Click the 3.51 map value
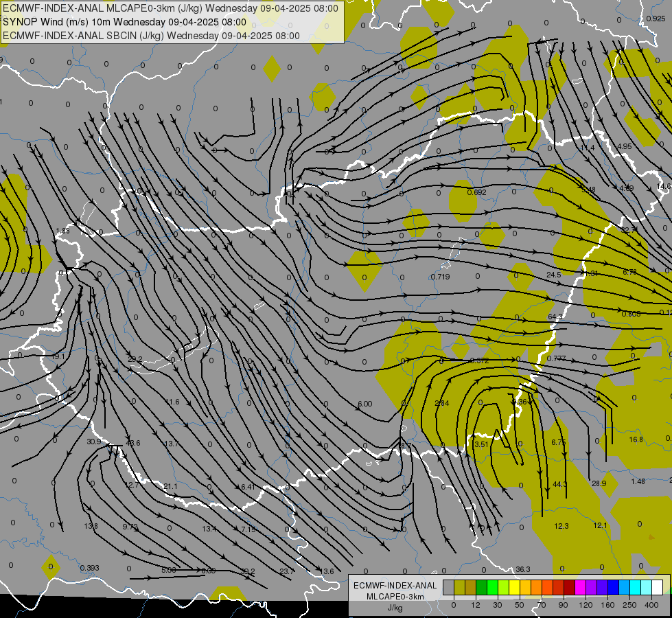The width and height of the screenshot is (672, 618). 481,444
